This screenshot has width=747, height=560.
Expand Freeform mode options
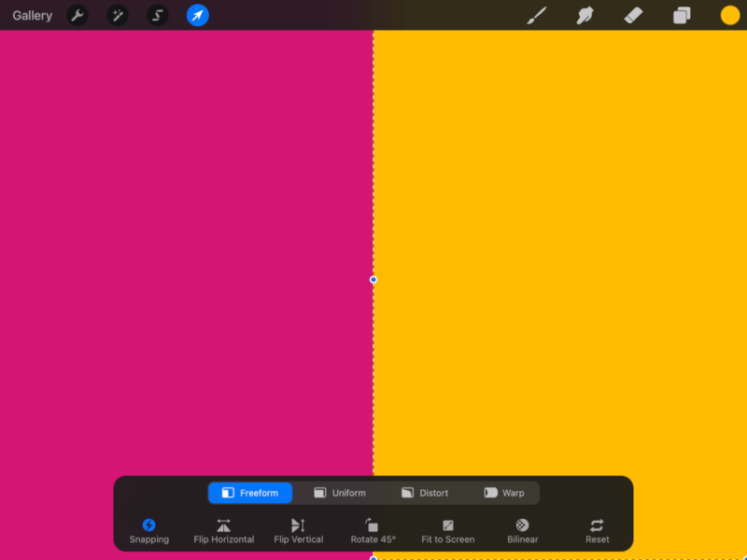coord(249,493)
